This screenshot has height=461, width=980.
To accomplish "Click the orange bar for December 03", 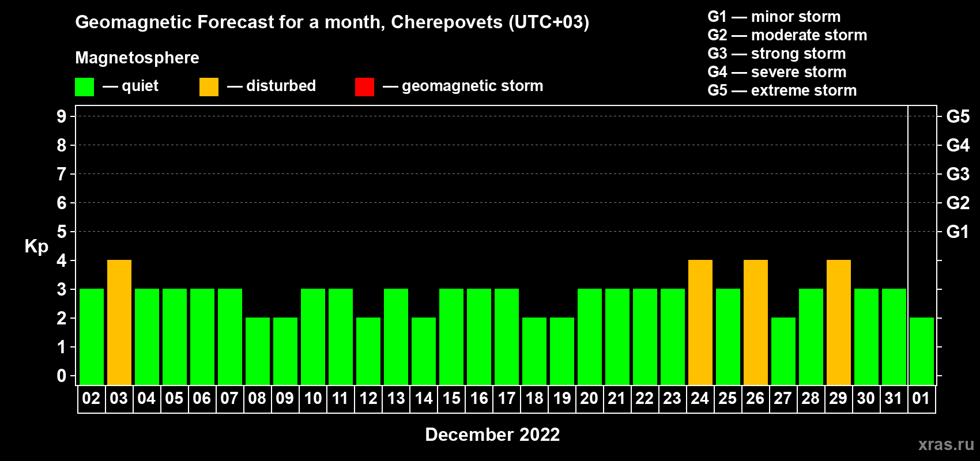I will 119,322.
